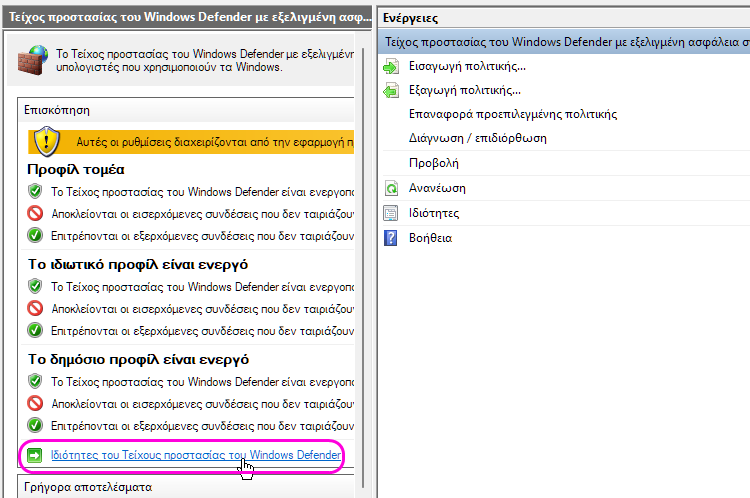The width and height of the screenshot is (750, 498).
Task: Select Εξαγωγή πολιτικής... action
Action: tap(464, 90)
